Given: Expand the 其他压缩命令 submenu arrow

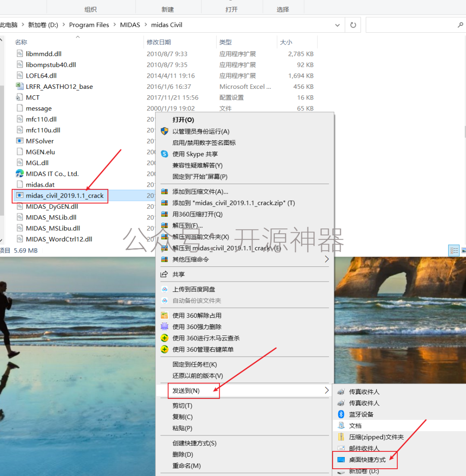Looking at the screenshot, I should [327, 259].
